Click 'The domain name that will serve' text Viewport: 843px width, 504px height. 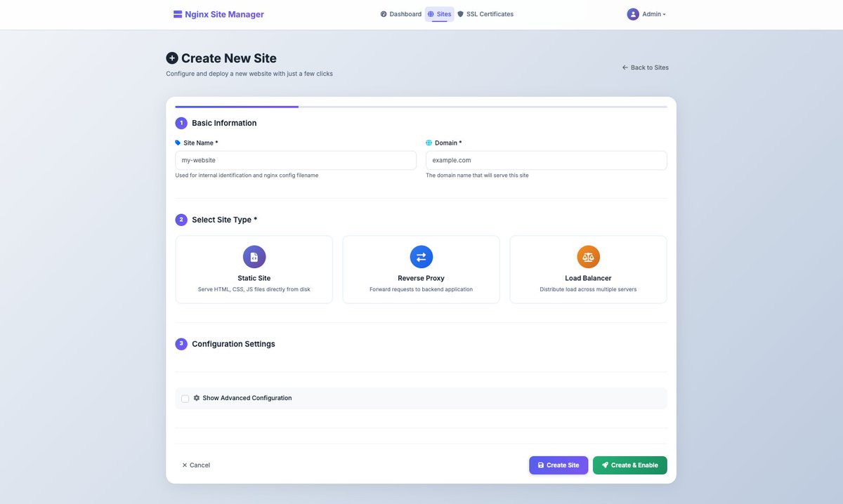point(477,175)
